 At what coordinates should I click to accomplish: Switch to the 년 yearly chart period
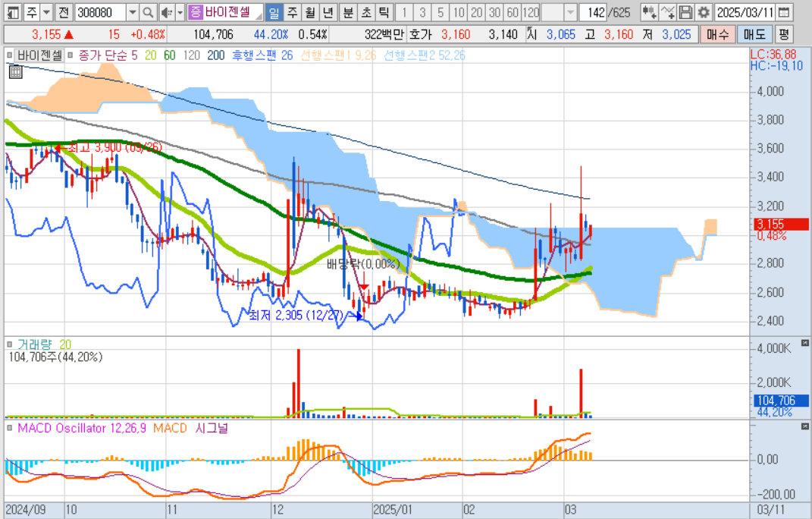(328, 12)
